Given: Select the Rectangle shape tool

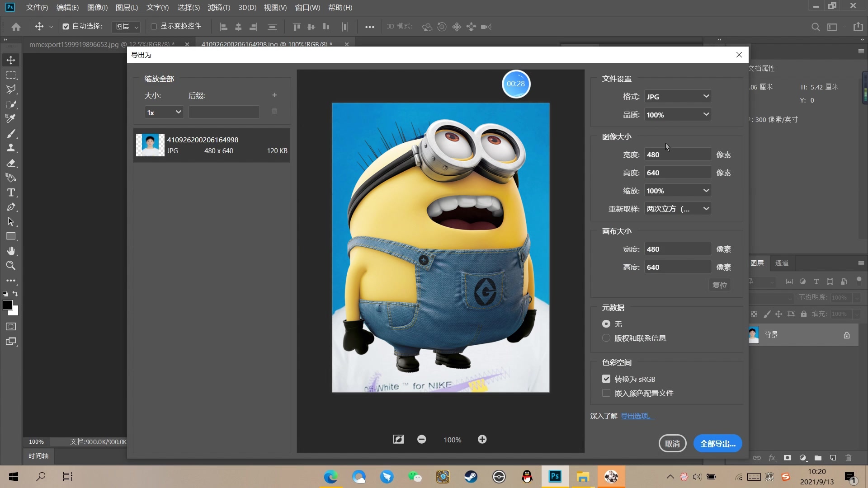Looking at the screenshot, I should click(11, 236).
